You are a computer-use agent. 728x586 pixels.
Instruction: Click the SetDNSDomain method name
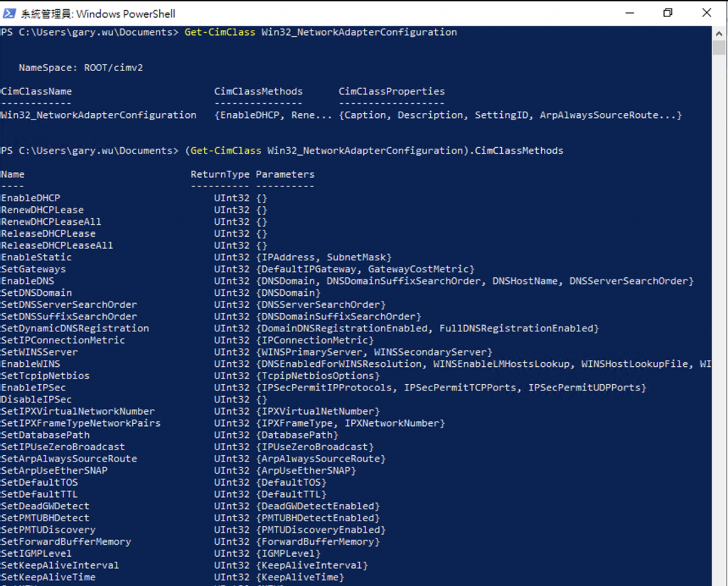(x=37, y=293)
